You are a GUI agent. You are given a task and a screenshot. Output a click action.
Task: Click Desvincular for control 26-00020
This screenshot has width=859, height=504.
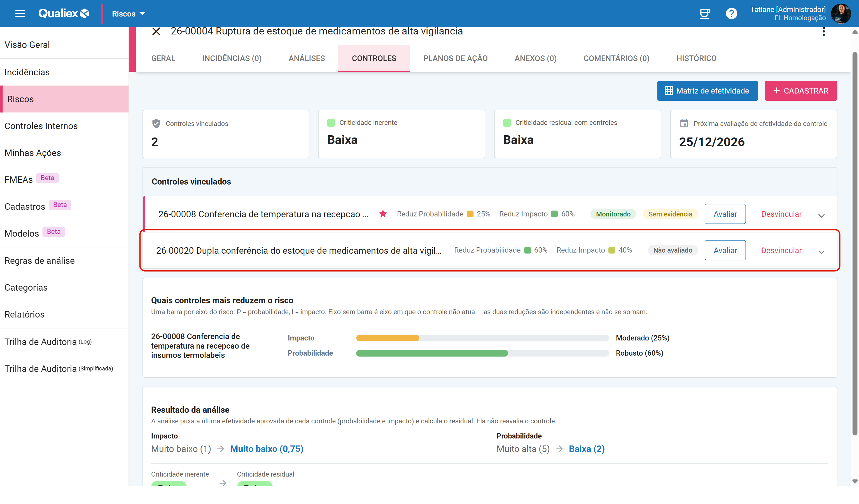pyautogui.click(x=781, y=250)
